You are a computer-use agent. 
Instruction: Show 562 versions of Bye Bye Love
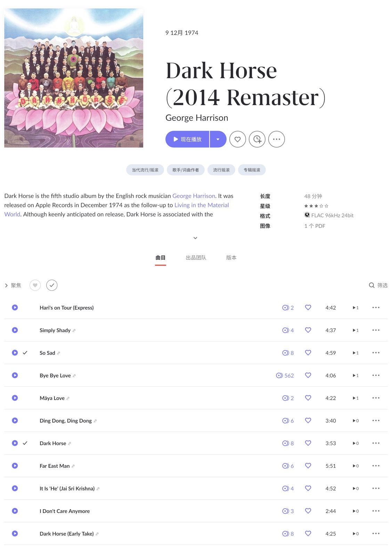tap(285, 375)
